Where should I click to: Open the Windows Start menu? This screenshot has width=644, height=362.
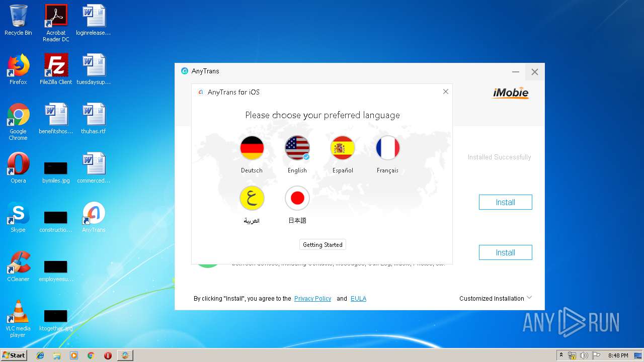click(x=14, y=355)
